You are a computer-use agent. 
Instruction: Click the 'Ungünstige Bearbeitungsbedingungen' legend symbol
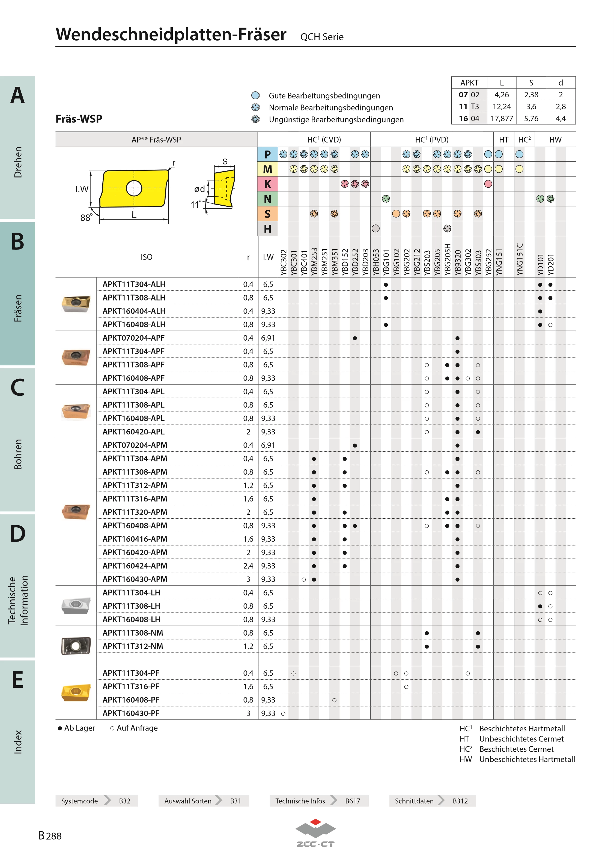[x=255, y=119]
